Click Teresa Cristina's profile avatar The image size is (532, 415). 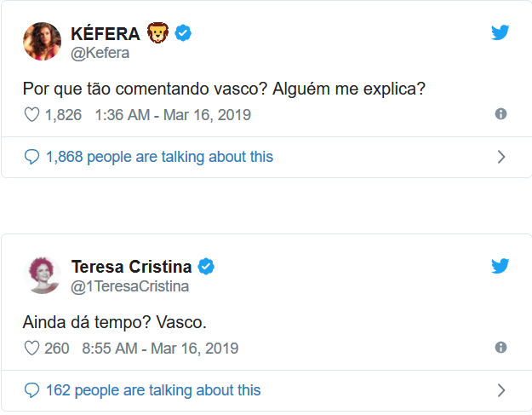point(42,274)
